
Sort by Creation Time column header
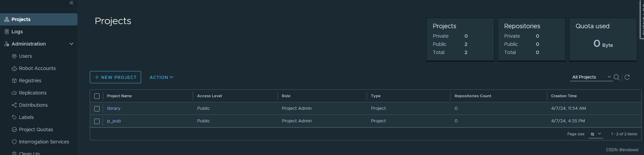pyautogui.click(x=564, y=96)
